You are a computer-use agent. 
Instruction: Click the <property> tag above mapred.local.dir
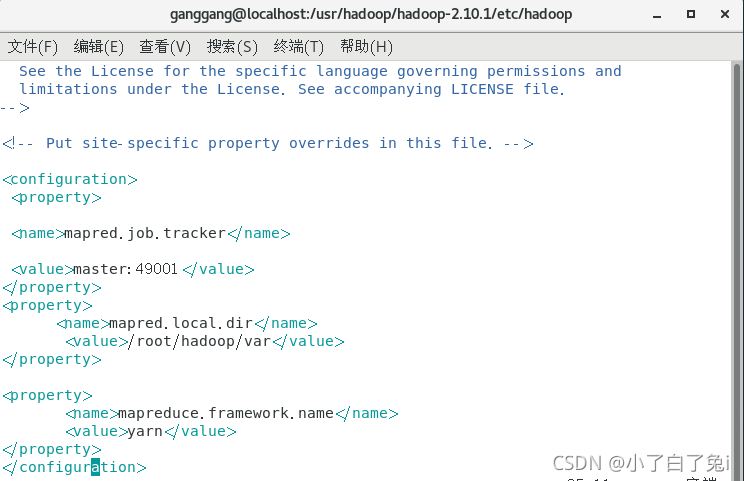coord(47,305)
